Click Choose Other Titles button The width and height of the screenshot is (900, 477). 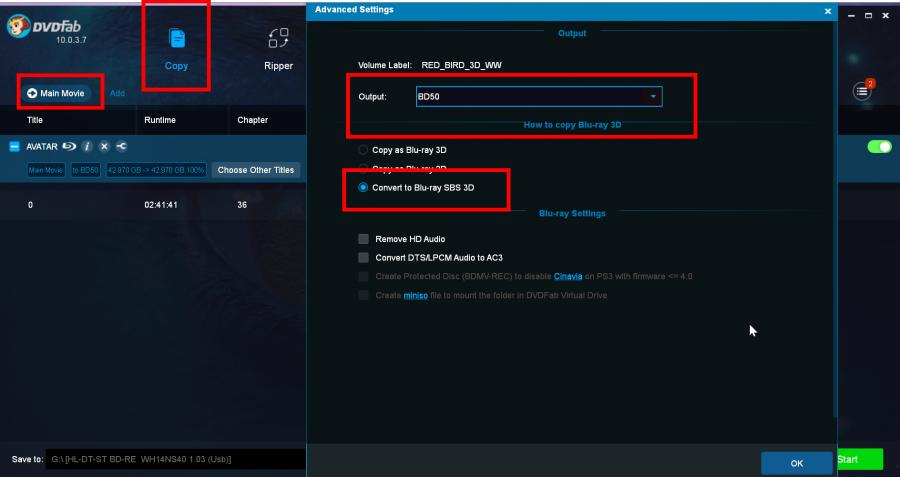(256, 170)
